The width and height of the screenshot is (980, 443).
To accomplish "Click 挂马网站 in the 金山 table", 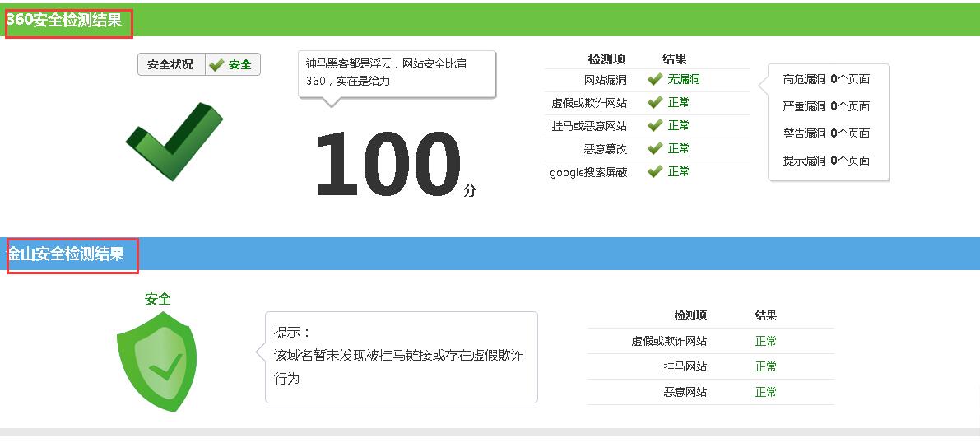I will click(x=685, y=366).
